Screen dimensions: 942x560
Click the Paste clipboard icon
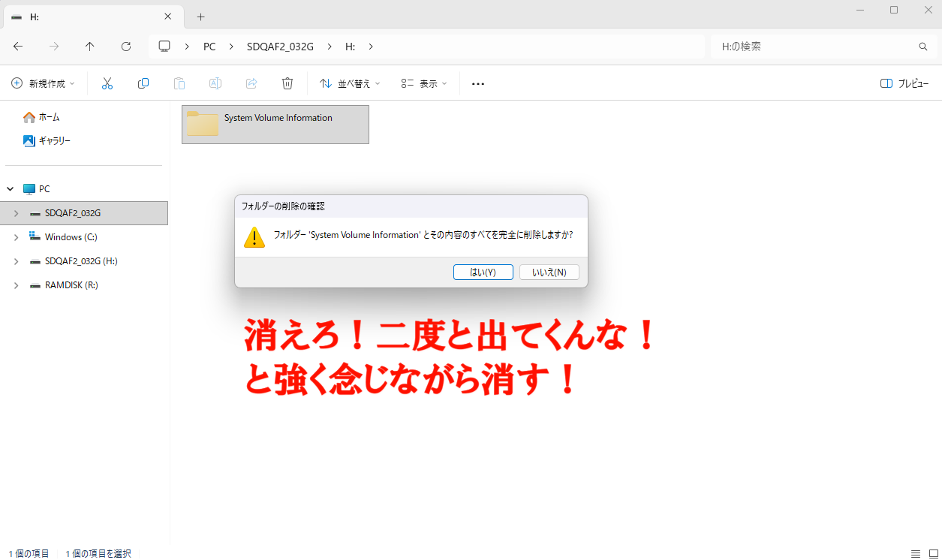click(179, 83)
